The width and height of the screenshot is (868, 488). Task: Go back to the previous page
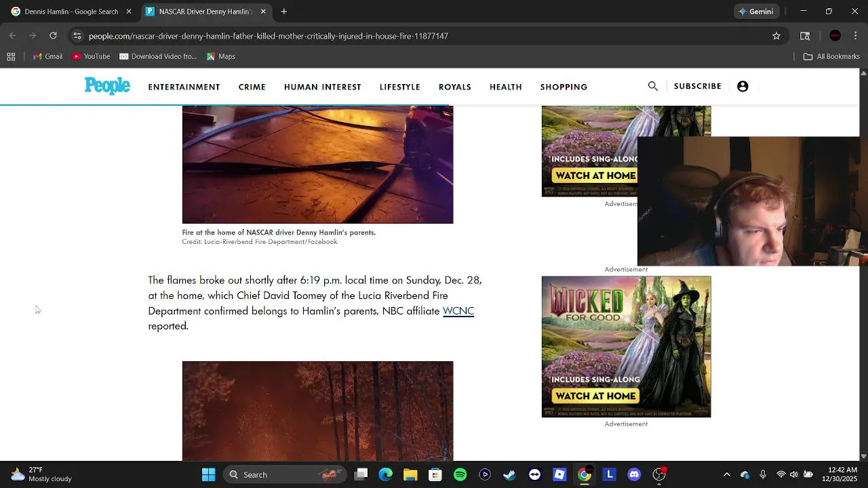(x=13, y=36)
